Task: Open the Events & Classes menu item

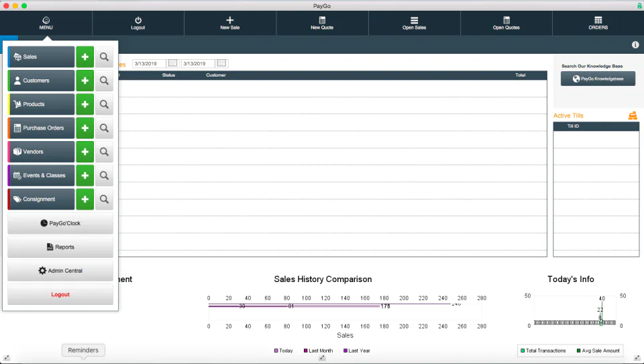Action: (41, 175)
